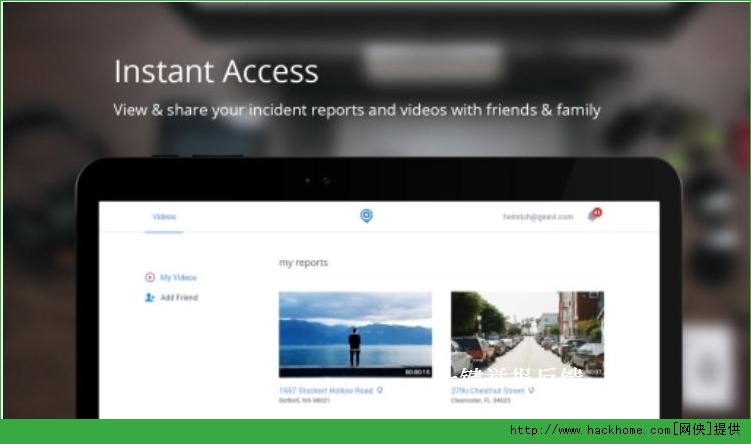751x444 pixels.
Task: Click the My Videos play icon
Action: click(x=150, y=278)
